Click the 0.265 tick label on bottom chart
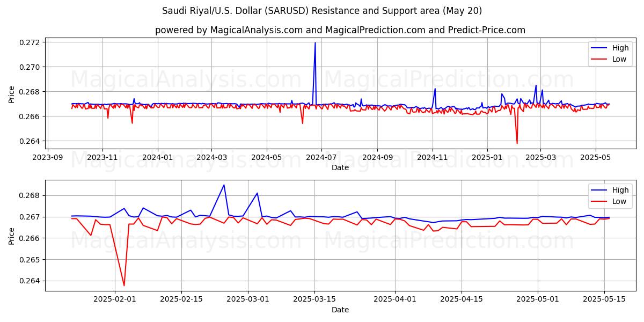Screen dimensions: 644x322 tap(31, 260)
